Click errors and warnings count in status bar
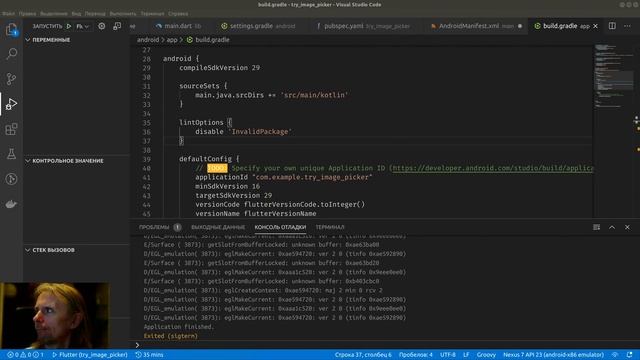Image resolution: width=640 pixels, height=360 pixels. click(25, 355)
